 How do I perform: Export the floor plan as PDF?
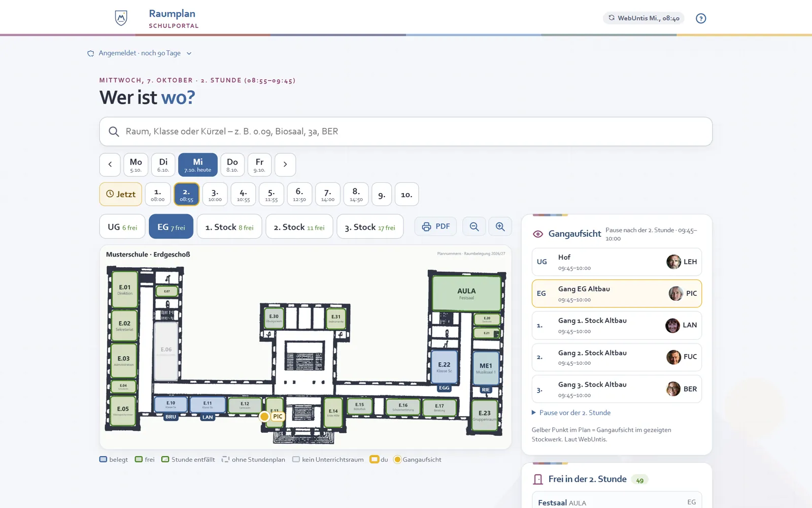(x=436, y=227)
